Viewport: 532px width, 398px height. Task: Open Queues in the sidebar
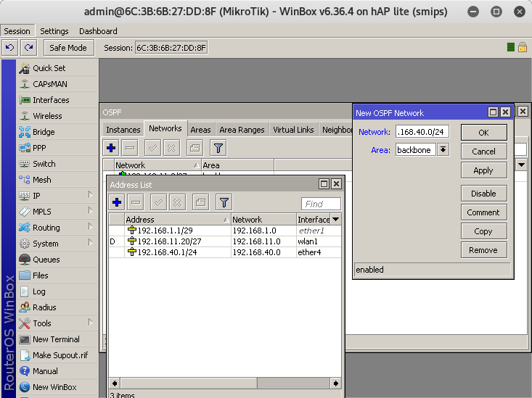pyautogui.click(x=57, y=260)
